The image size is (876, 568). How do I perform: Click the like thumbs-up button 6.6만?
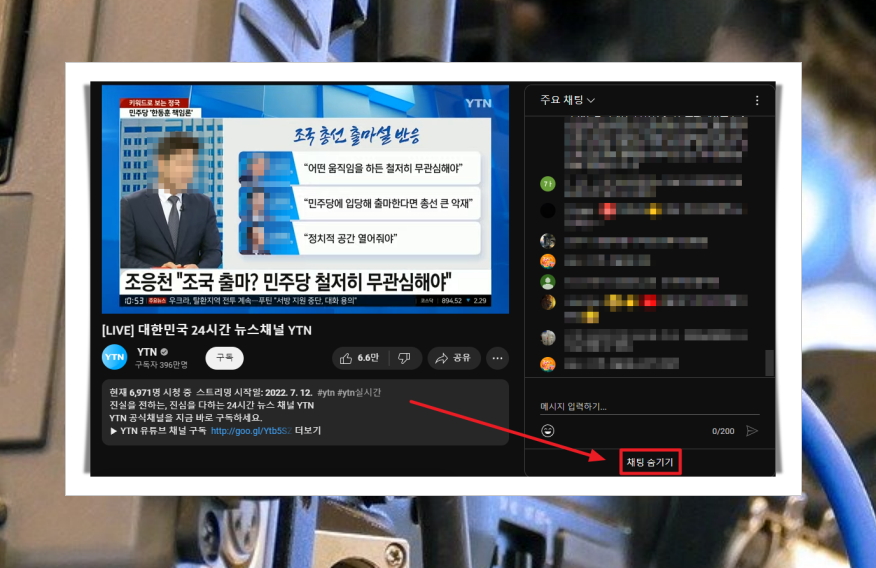tap(359, 358)
